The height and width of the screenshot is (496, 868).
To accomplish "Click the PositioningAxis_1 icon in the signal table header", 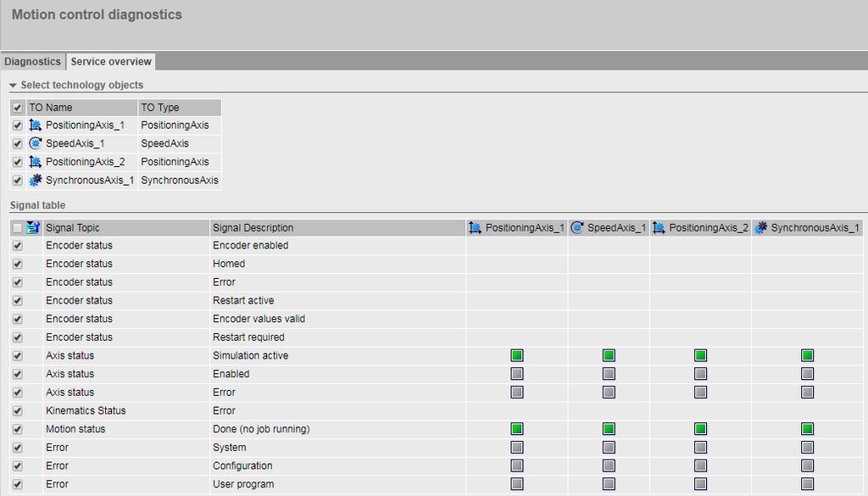I will pyautogui.click(x=475, y=227).
